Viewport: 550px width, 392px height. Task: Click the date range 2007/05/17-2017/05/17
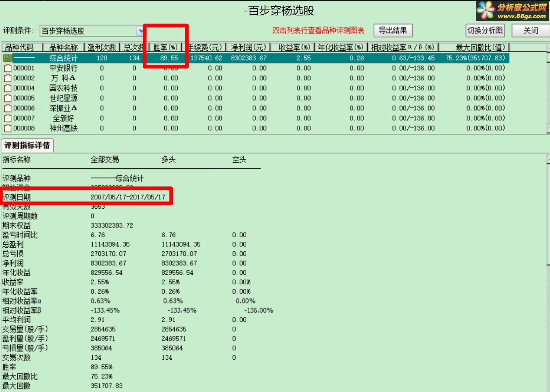coord(128,197)
